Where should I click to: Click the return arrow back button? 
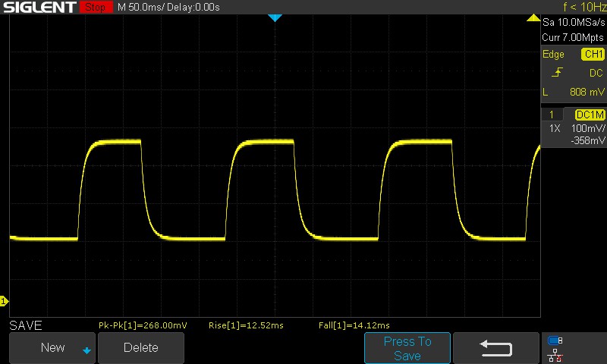click(x=496, y=348)
